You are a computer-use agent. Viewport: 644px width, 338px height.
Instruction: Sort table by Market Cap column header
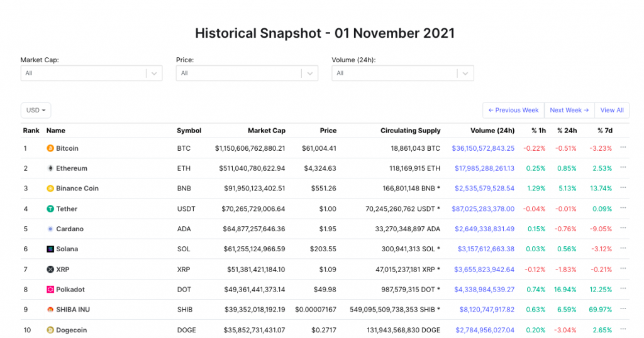coord(267,131)
